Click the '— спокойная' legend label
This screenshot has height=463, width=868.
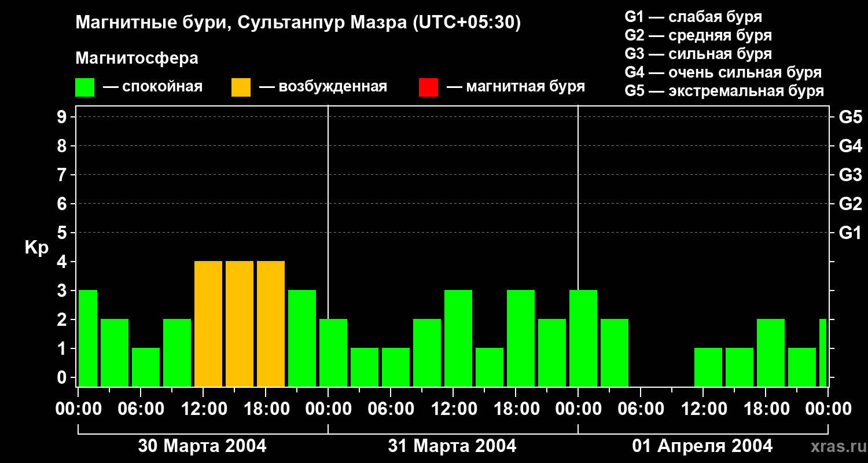(153, 87)
